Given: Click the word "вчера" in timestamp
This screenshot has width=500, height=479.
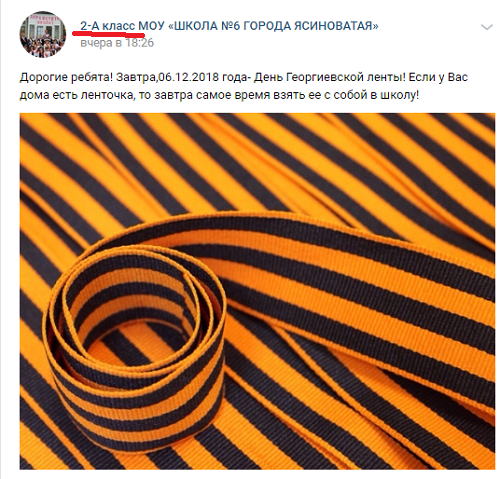Looking at the screenshot, I should pyautogui.click(x=96, y=43).
